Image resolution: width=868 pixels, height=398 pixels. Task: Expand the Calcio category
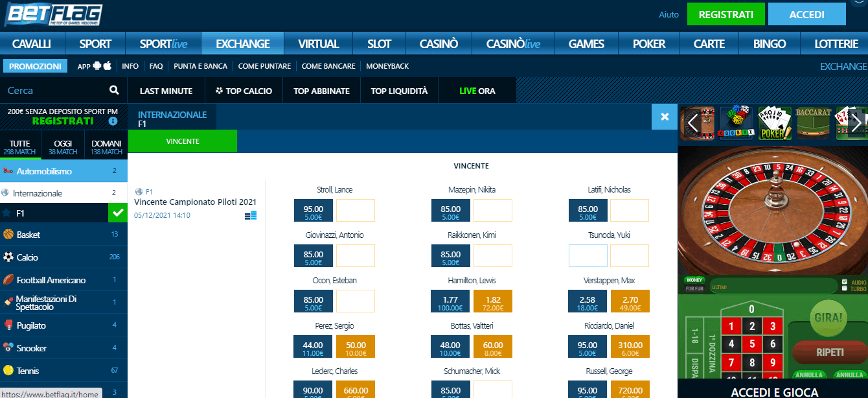[63, 257]
